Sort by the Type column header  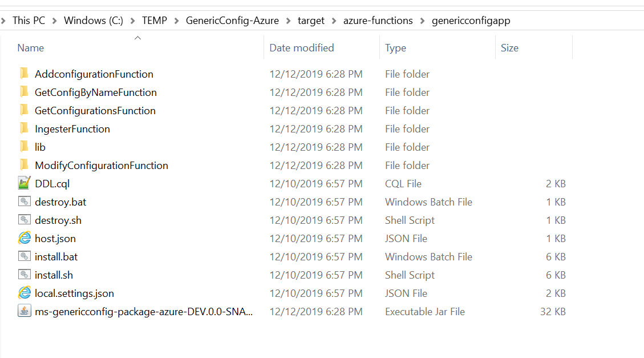click(x=395, y=48)
